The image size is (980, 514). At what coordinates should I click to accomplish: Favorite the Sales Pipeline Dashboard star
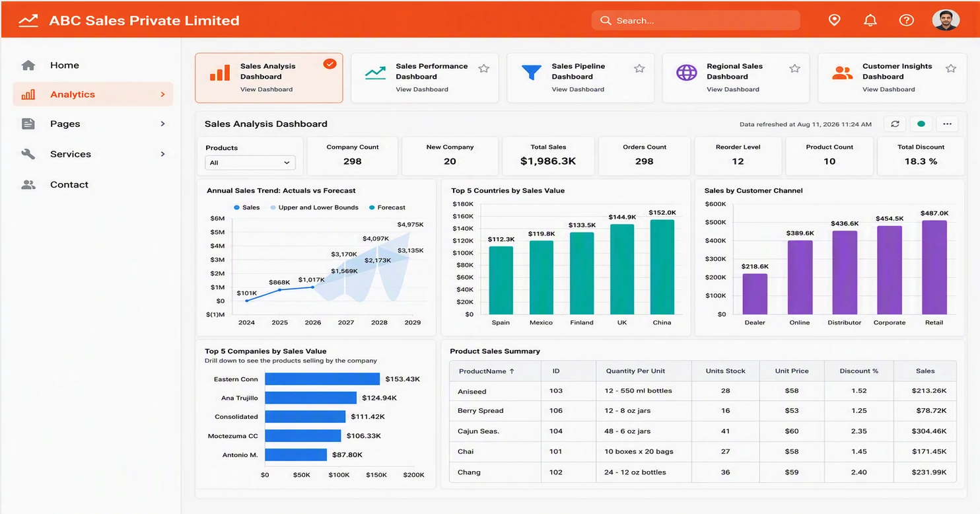[639, 69]
